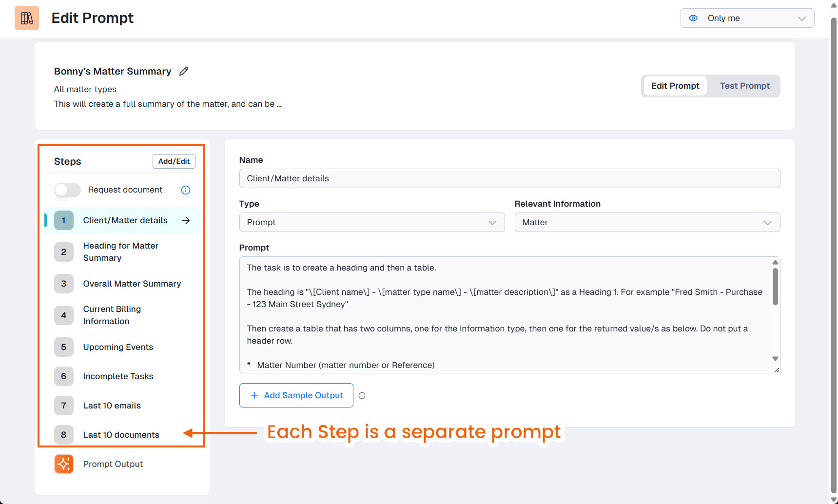Click the eye icon in visibility selector
The image size is (838, 504).
[693, 18]
